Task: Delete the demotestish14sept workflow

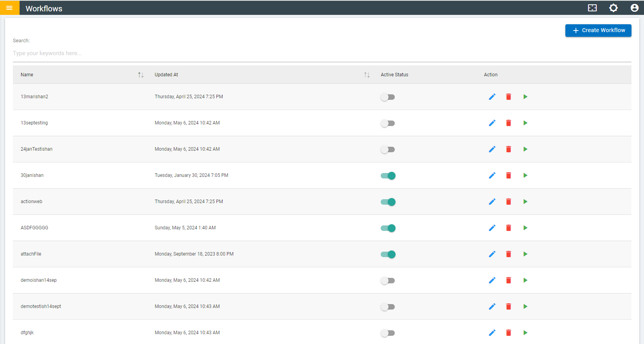Action: pyautogui.click(x=509, y=306)
